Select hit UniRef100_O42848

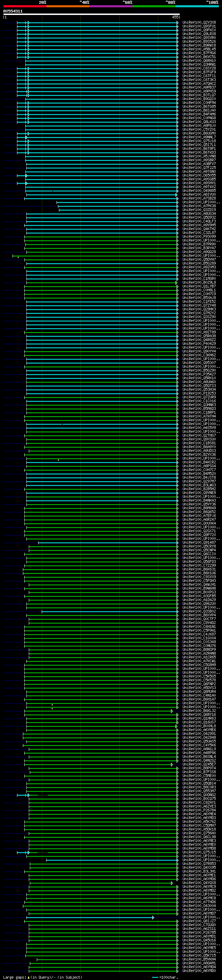click(x=199, y=738)
